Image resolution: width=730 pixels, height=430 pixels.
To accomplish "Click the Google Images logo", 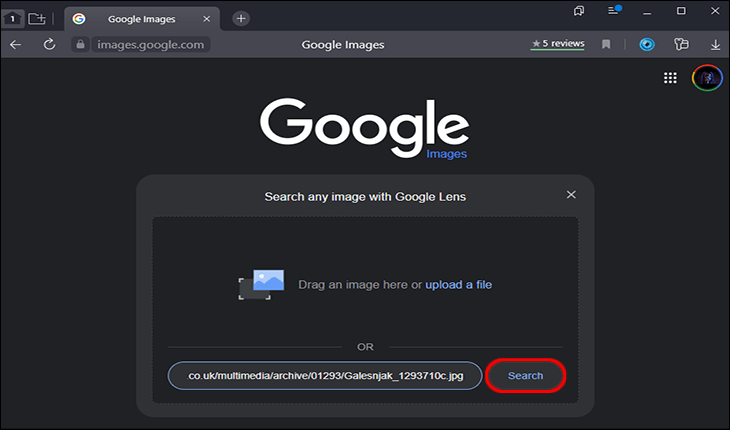I will pyautogui.click(x=365, y=128).
